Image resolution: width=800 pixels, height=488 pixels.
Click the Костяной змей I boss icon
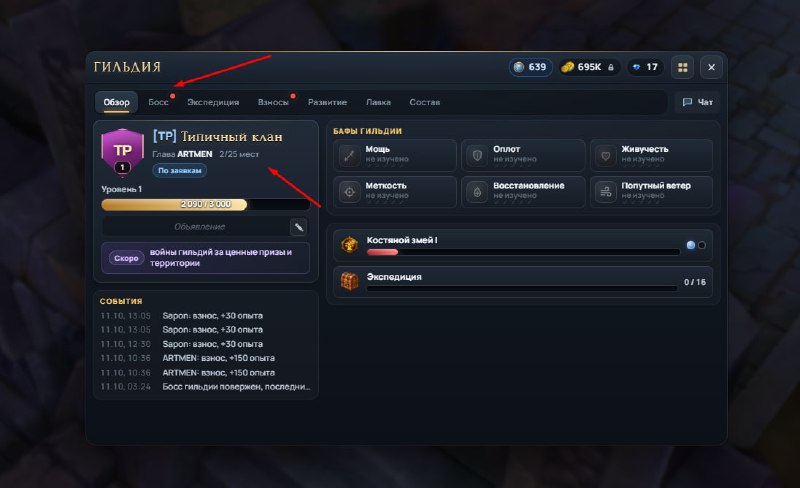349,245
